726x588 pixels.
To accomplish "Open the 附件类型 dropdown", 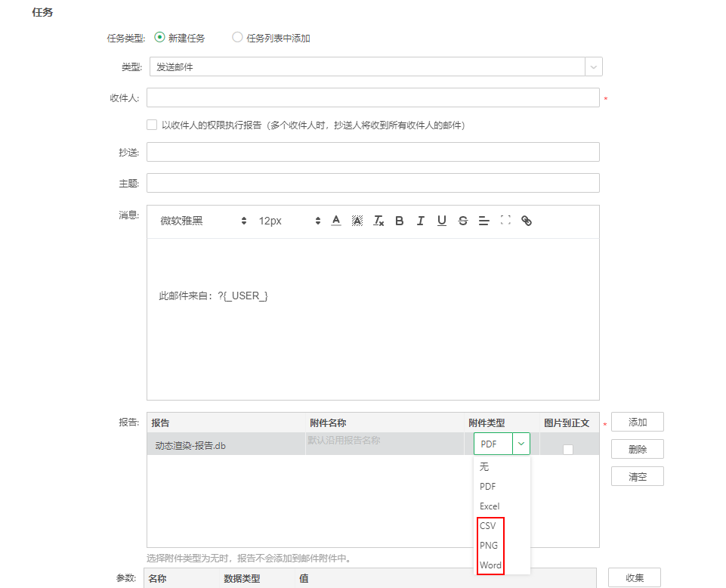I will [x=521, y=444].
